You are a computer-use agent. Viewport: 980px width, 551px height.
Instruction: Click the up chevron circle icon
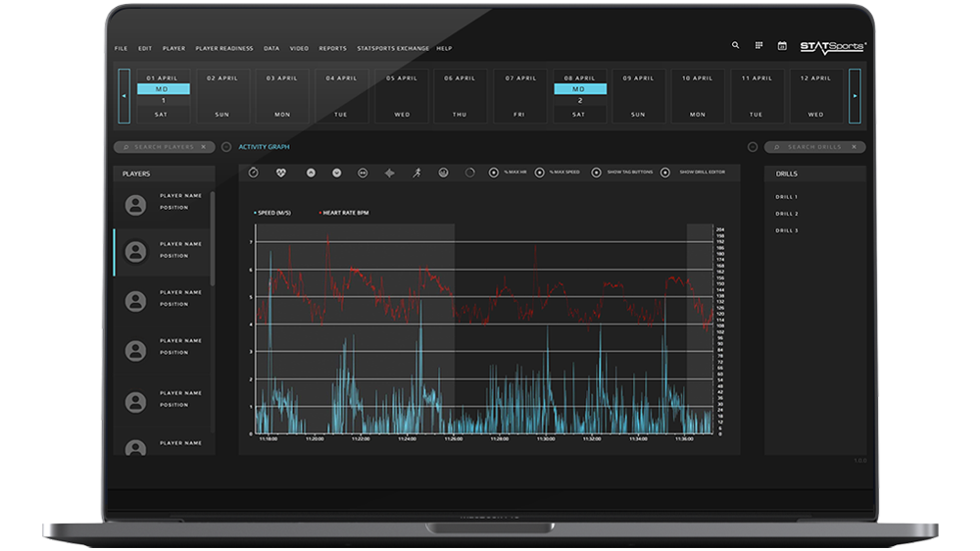point(311,173)
